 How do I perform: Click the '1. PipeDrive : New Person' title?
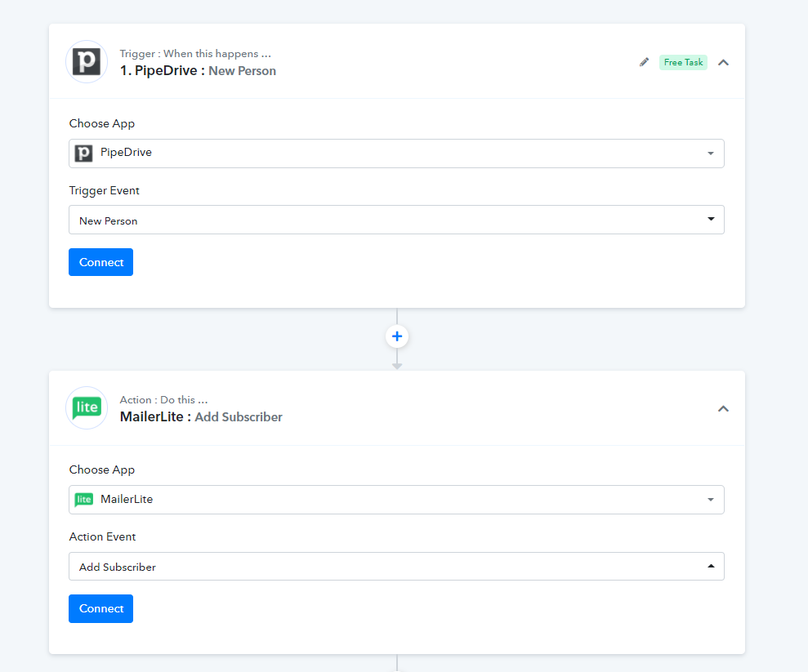(x=198, y=70)
